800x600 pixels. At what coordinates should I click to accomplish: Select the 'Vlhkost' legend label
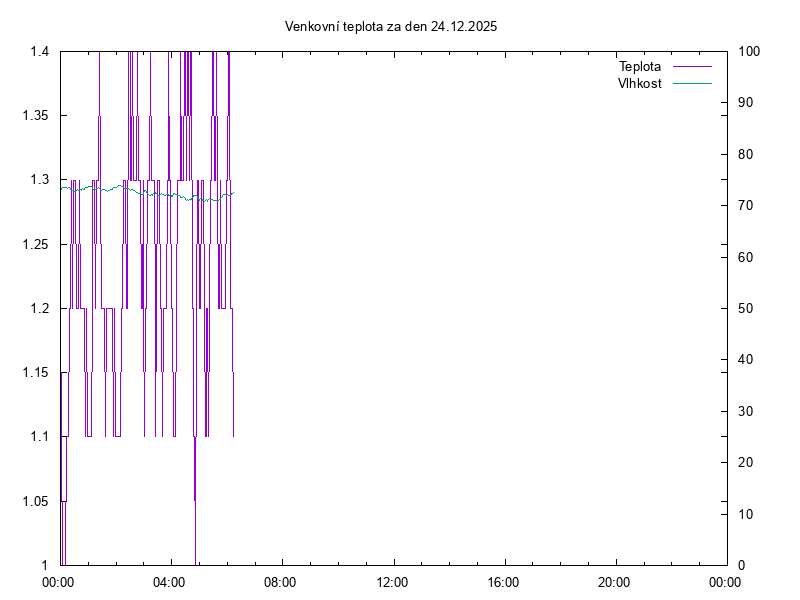coord(640,83)
